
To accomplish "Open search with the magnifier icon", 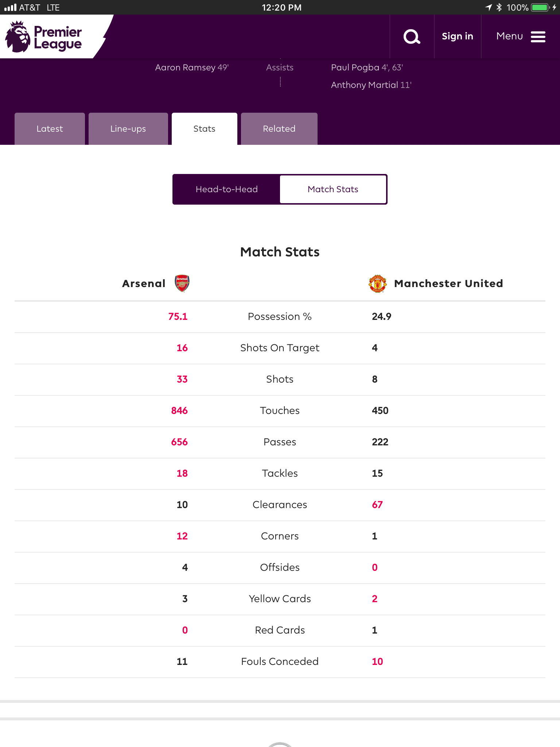I will click(412, 36).
